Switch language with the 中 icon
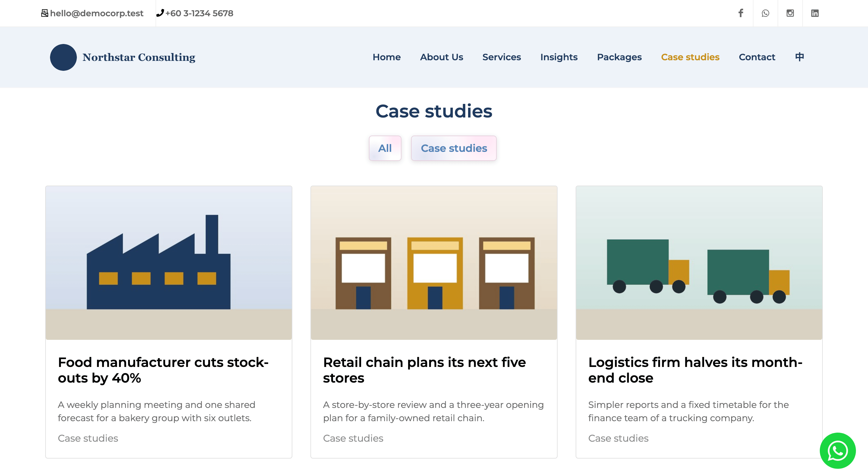The image size is (868, 476). tap(799, 57)
